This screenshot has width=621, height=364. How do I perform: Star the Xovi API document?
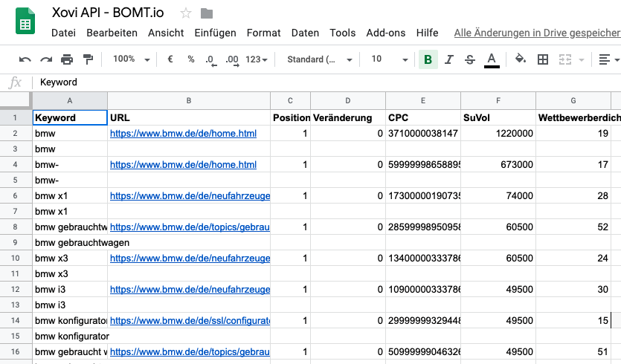pyautogui.click(x=185, y=13)
